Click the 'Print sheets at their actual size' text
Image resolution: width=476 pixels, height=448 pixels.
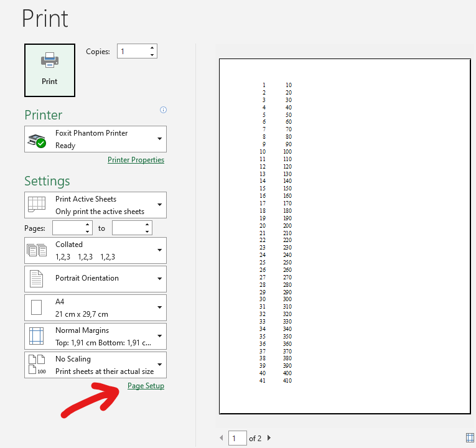[105, 371]
